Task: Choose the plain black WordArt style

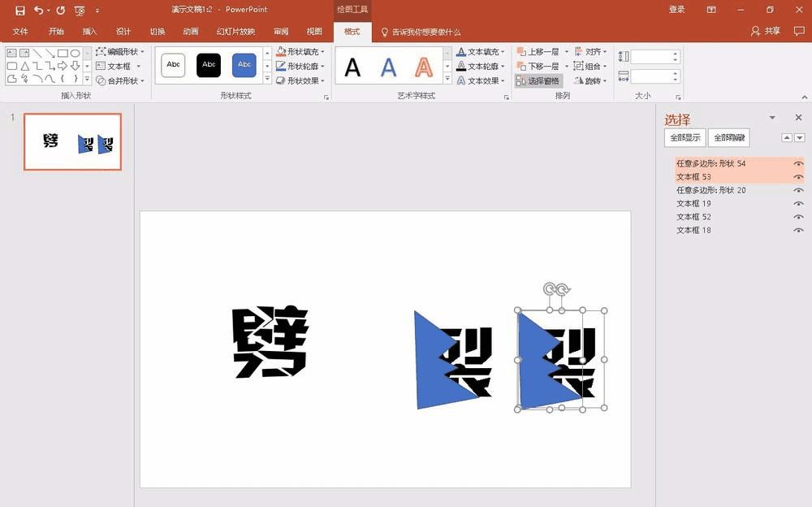Action: 352,67
